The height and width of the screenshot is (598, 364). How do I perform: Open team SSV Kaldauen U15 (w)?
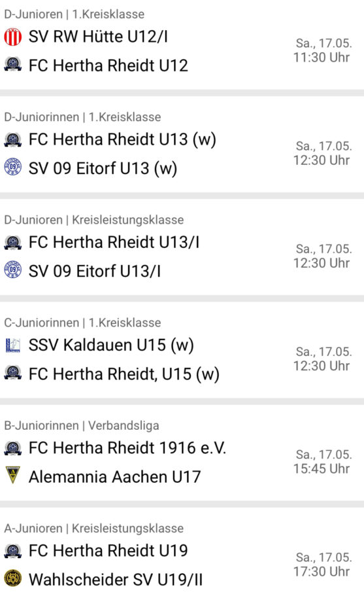pos(112,345)
